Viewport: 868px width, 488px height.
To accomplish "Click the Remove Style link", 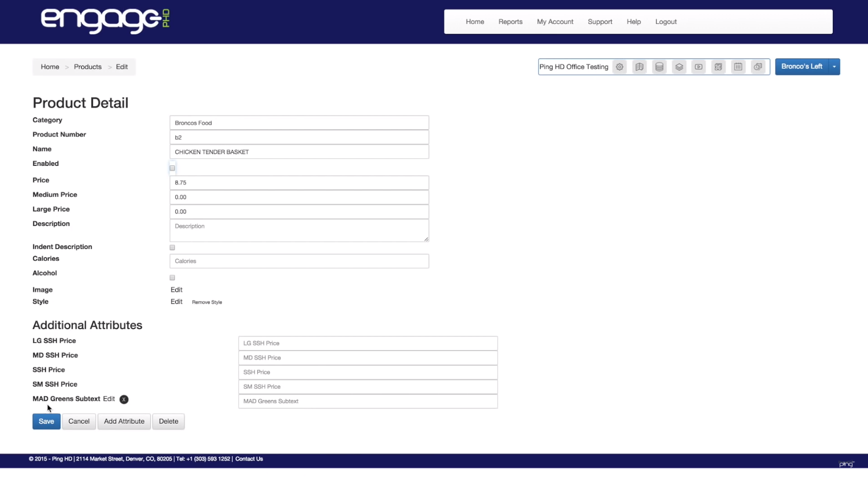I will point(207,302).
